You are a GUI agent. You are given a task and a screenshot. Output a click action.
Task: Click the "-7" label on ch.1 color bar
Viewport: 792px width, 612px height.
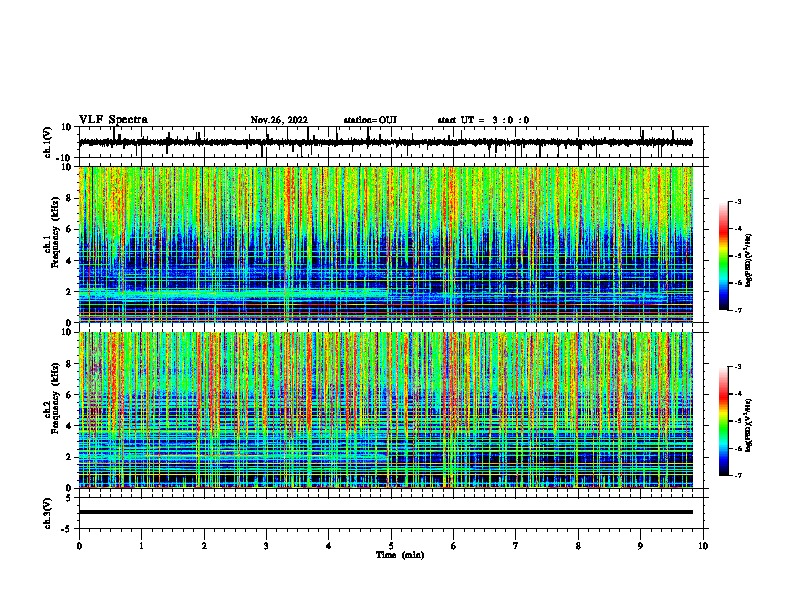[737, 310]
